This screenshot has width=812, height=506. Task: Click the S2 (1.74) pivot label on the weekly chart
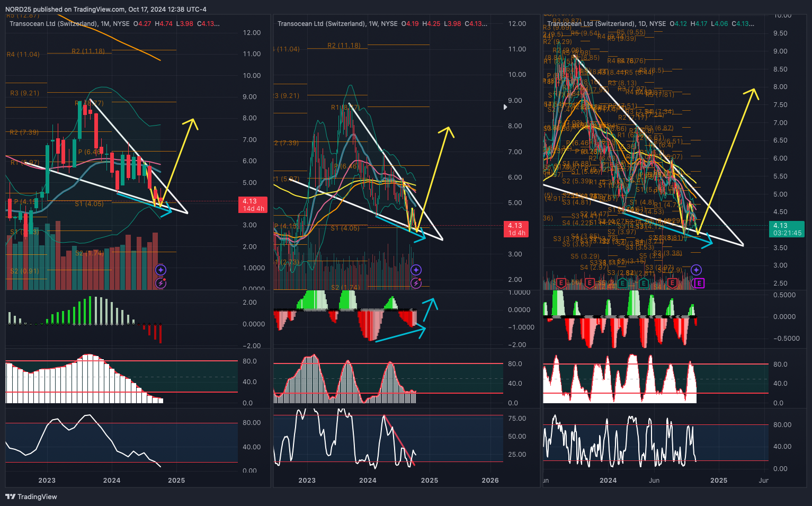click(x=345, y=288)
